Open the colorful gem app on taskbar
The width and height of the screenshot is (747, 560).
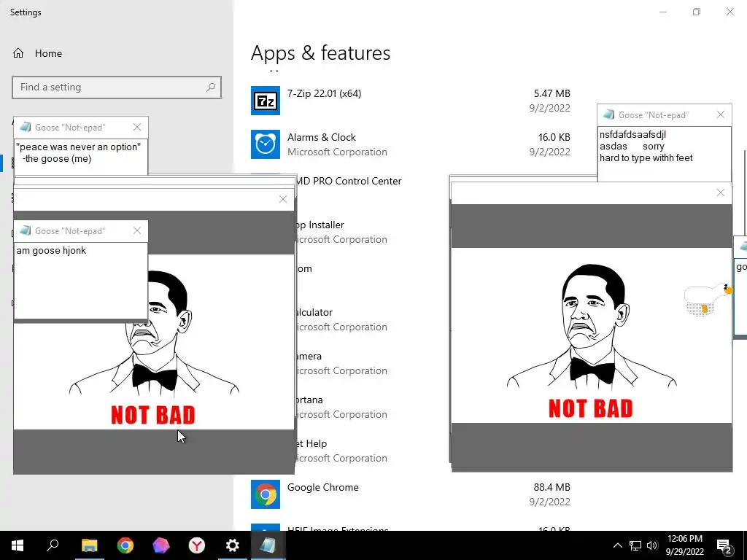pyautogui.click(x=161, y=545)
